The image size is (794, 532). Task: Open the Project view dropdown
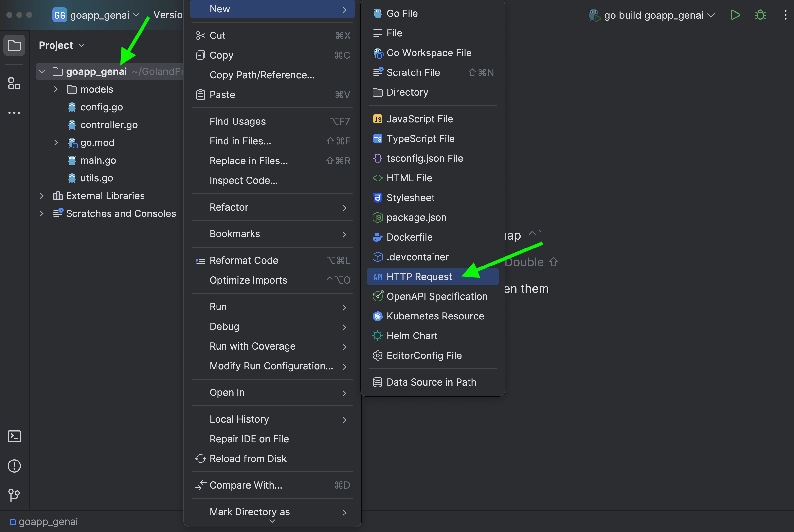coord(61,45)
